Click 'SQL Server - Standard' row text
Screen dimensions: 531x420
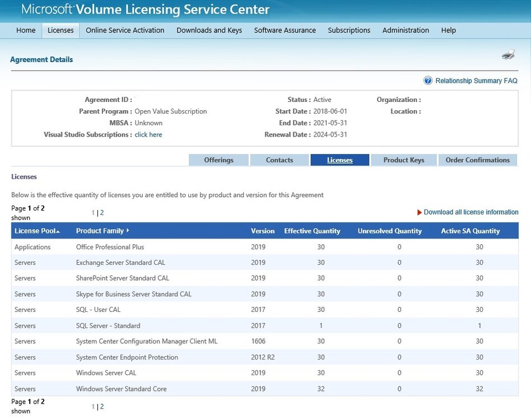(x=108, y=325)
